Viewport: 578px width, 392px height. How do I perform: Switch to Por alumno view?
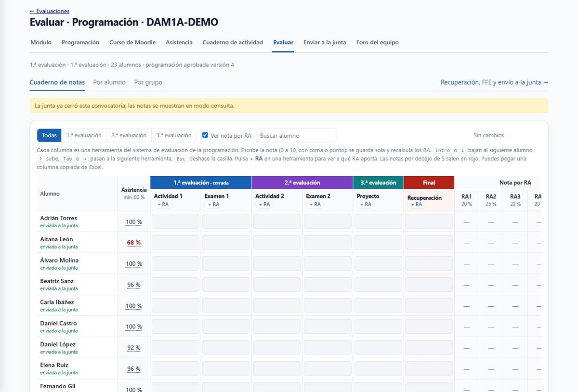[109, 82]
